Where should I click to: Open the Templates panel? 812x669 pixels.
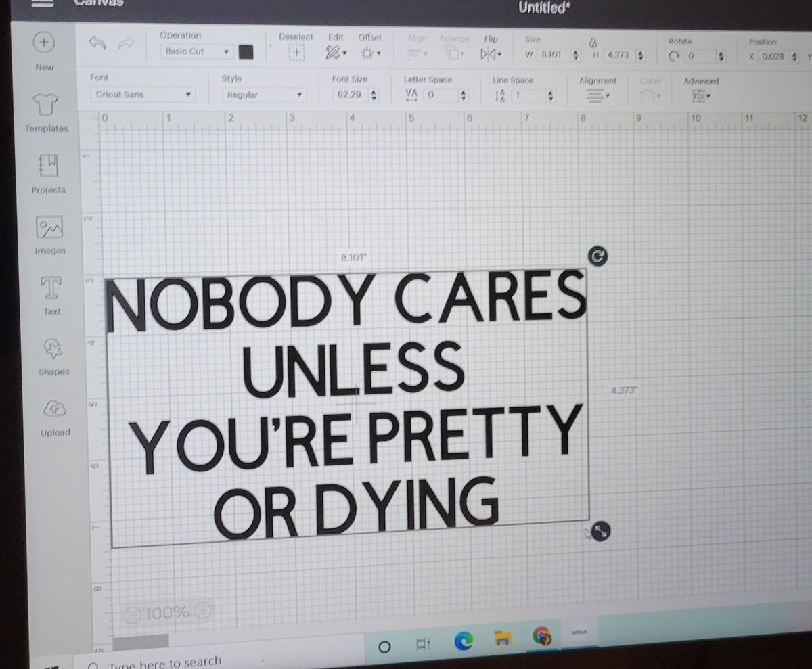[x=47, y=103]
